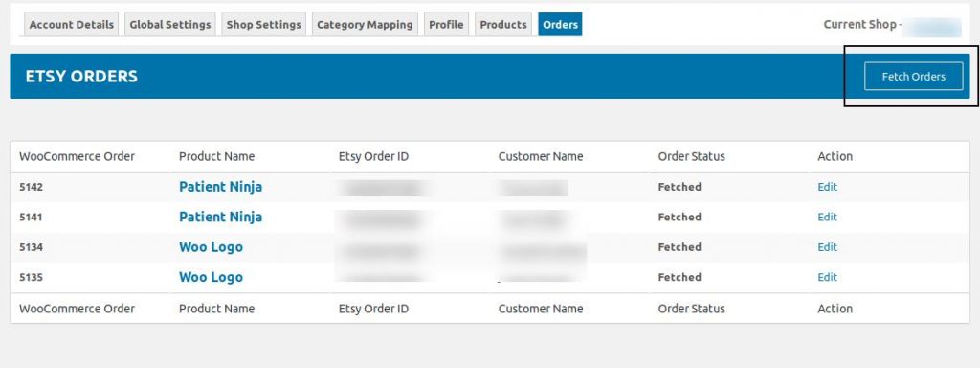Screen dimensions: 980x368
Task: Click the Fetched status of order 5142
Action: tap(679, 187)
